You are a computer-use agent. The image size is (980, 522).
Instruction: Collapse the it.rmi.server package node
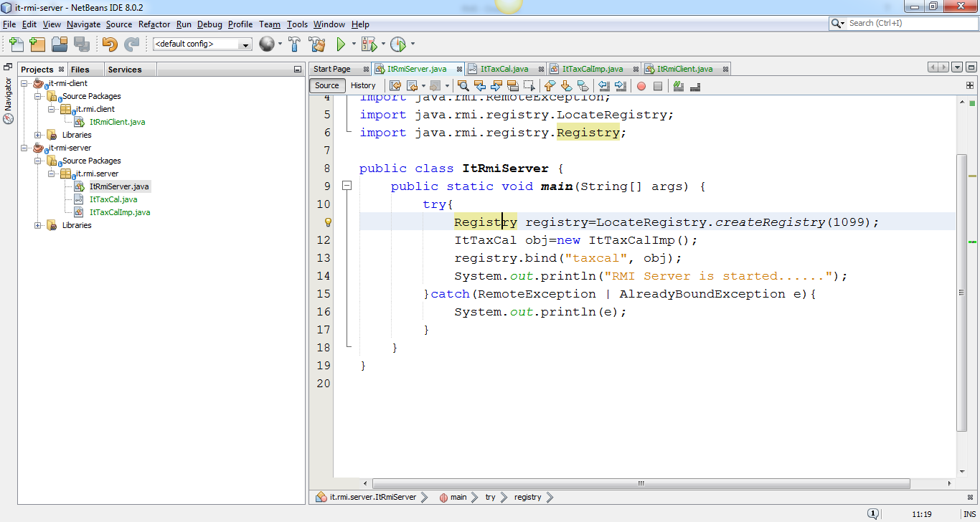pyautogui.click(x=51, y=174)
